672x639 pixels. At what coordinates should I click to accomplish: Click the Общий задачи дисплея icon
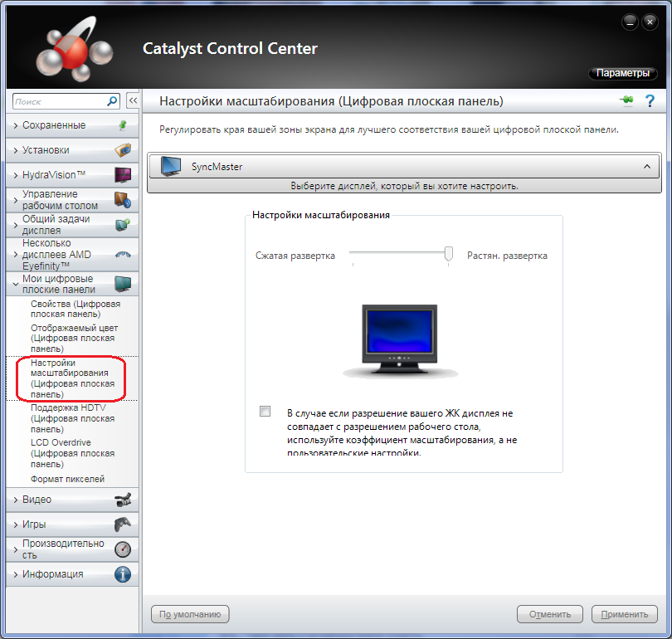(123, 225)
